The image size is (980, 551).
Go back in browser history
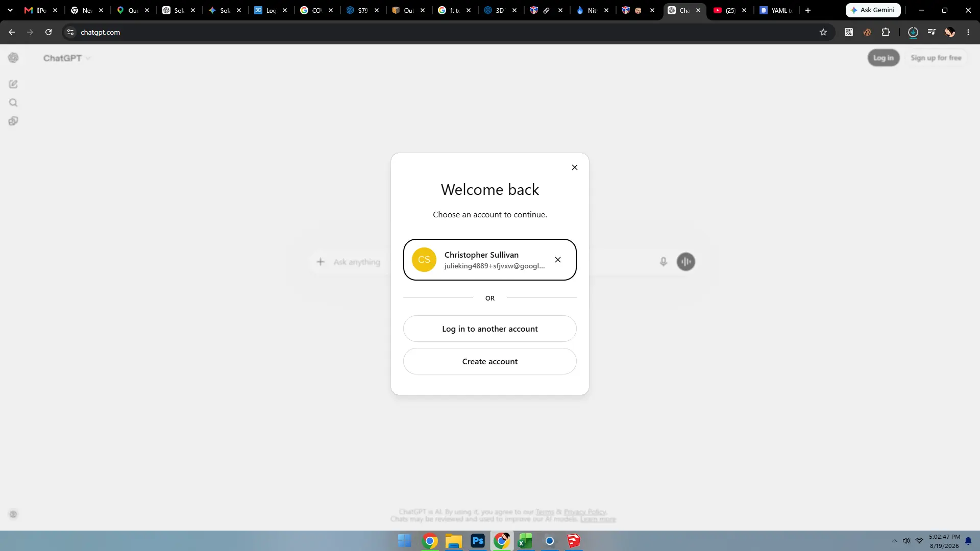[x=12, y=32]
